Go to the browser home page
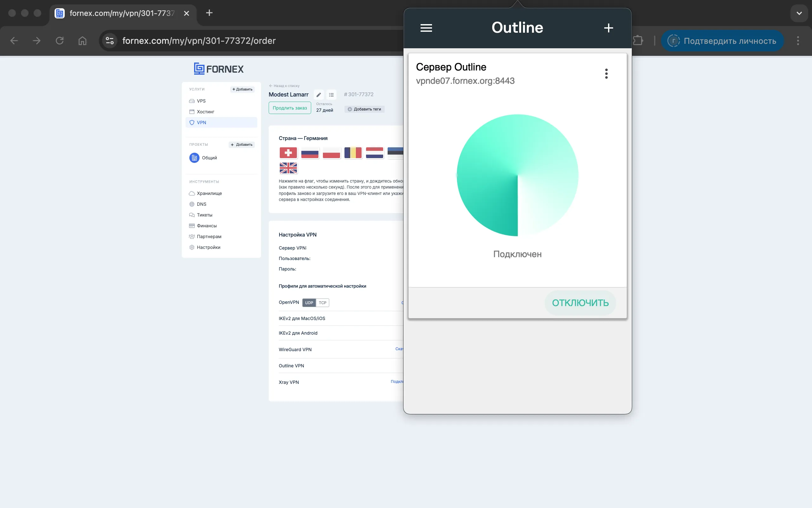The image size is (812, 508). 82,41
